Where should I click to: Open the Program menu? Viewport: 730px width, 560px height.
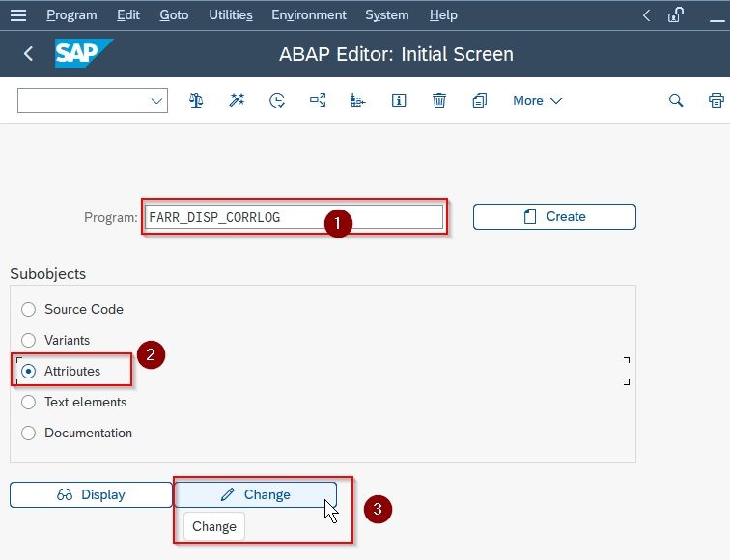[x=71, y=15]
